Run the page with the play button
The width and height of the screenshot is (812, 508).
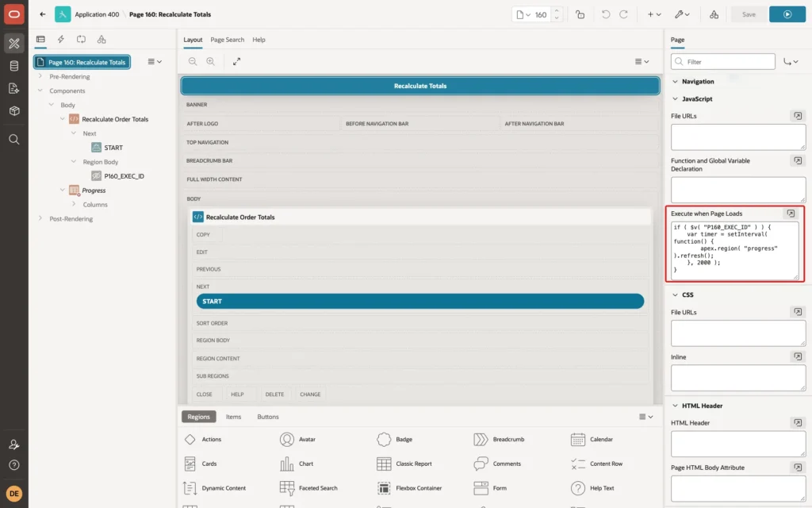787,14
